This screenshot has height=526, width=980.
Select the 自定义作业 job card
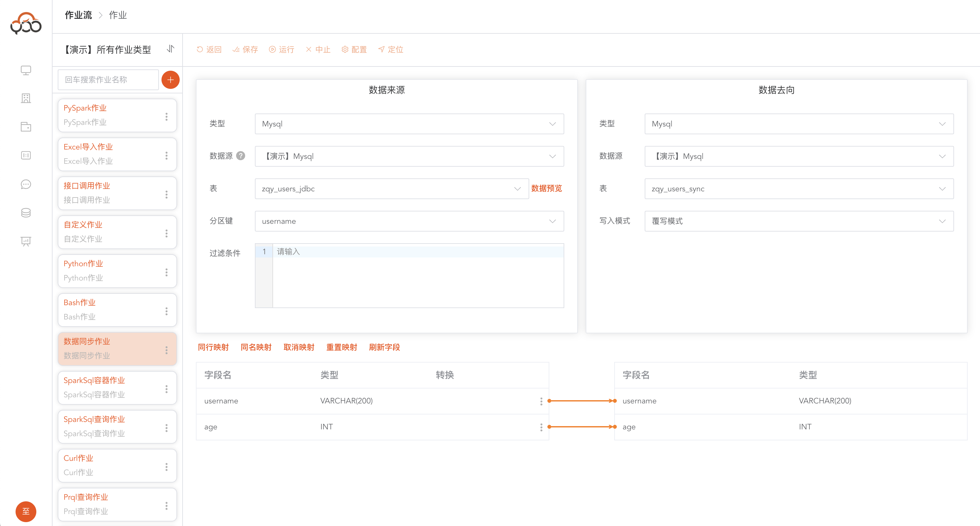pos(117,232)
